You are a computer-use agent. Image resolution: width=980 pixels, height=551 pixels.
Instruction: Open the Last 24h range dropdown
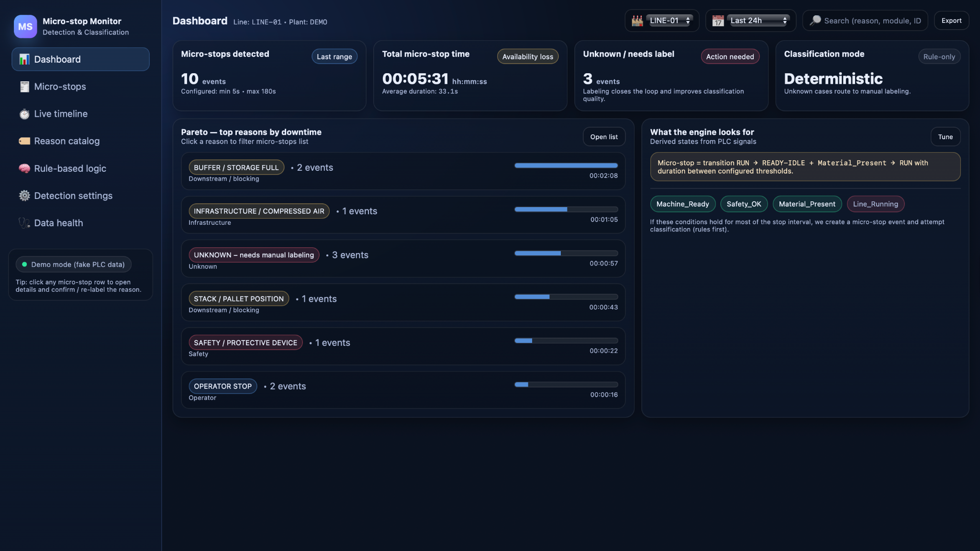(x=758, y=21)
